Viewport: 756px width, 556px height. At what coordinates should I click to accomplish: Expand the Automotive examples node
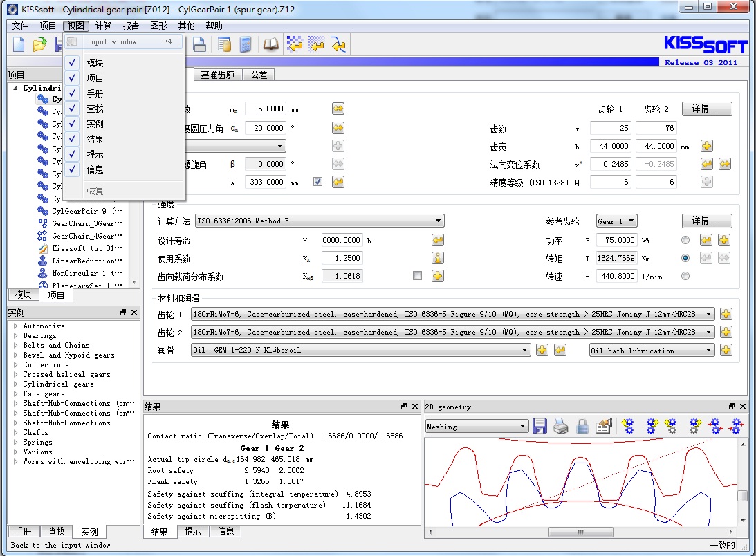point(16,326)
